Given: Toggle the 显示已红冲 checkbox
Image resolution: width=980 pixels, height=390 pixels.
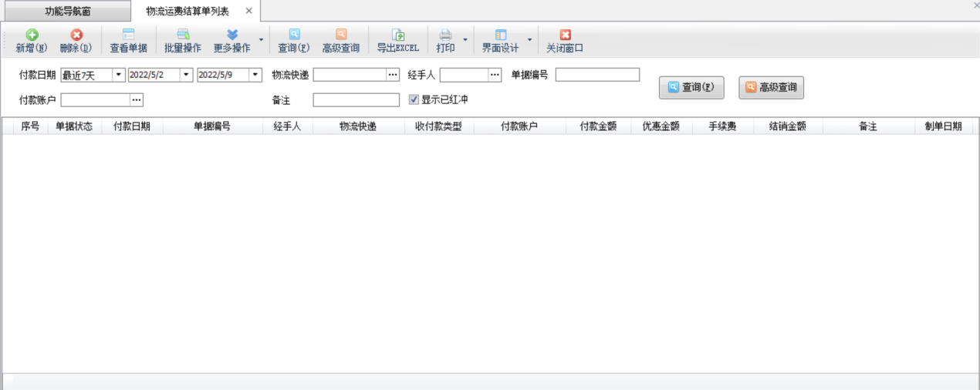Looking at the screenshot, I should point(414,99).
